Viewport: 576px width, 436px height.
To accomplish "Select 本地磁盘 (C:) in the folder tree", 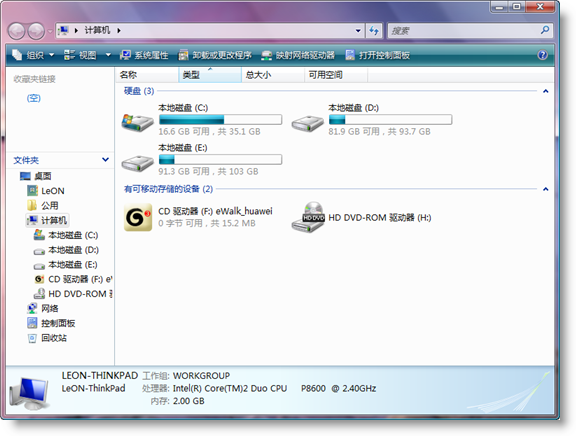I will [x=66, y=235].
